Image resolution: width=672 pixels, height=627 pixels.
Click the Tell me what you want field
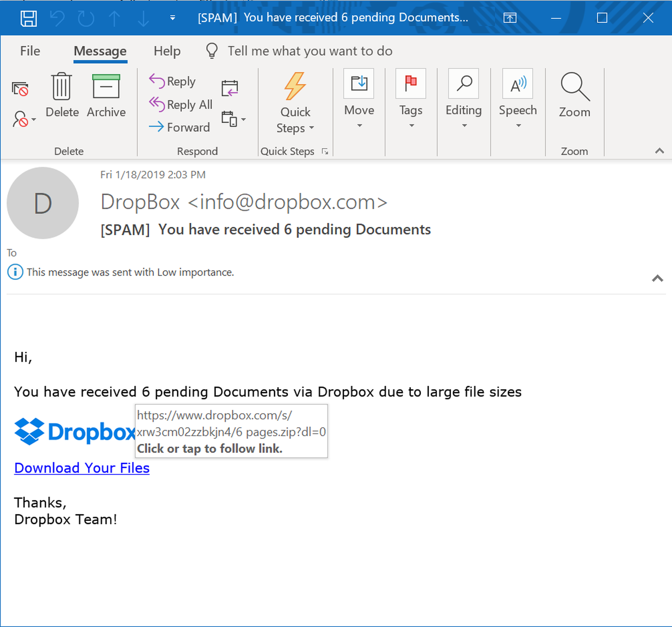click(x=310, y=51)
